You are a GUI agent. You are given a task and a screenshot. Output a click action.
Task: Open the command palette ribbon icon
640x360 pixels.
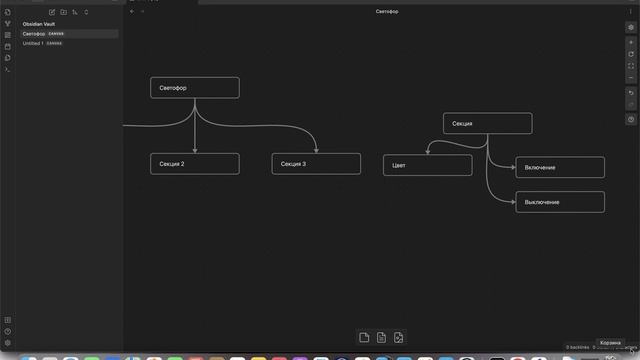tap(8, 69)
